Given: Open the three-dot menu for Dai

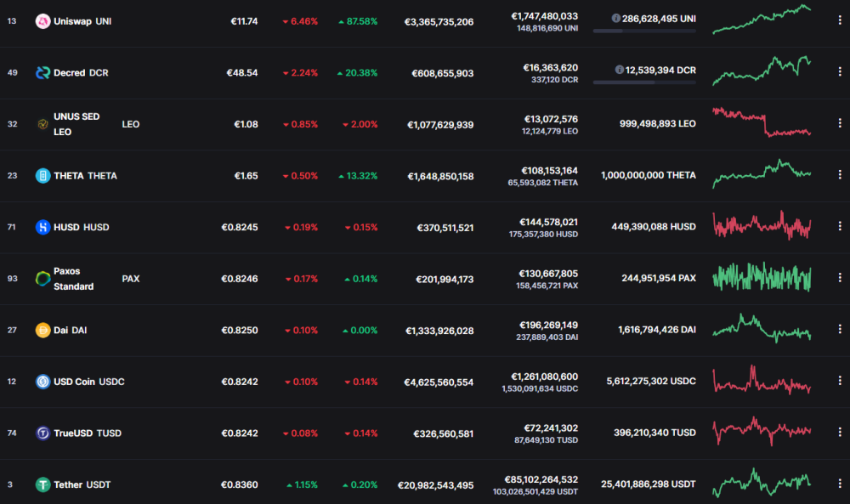Looking at the screenshot, I should click(x=840, y=329).
